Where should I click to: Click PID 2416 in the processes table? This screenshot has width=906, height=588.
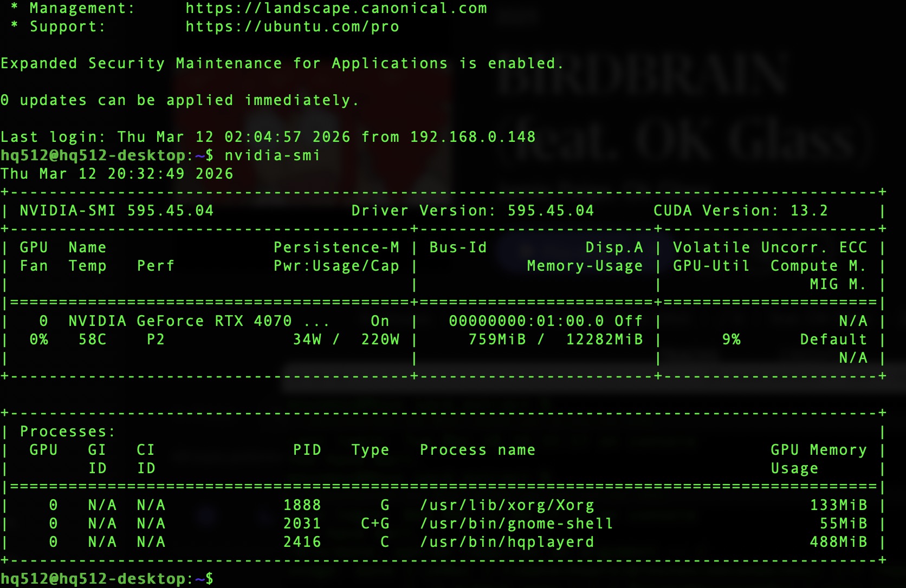(x=302, y=543)
